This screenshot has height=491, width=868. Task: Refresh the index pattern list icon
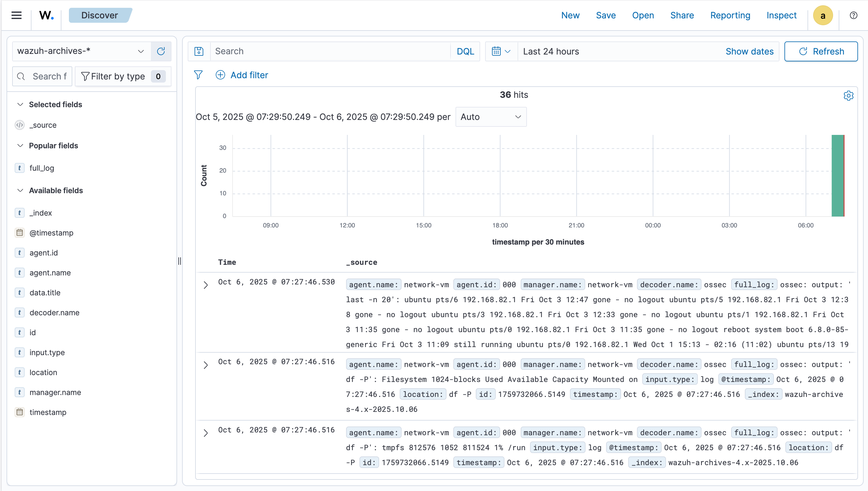point(161,51)
